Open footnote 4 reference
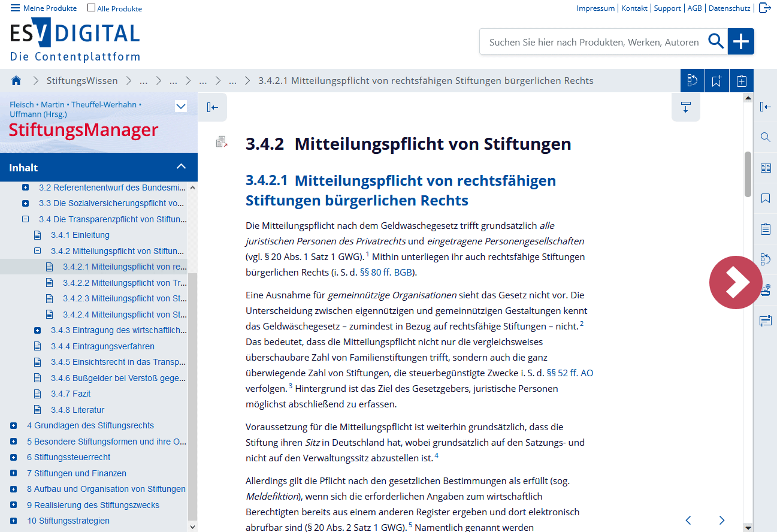The width and height of the screenshot is (777, 532). click(x=436, y=455)
